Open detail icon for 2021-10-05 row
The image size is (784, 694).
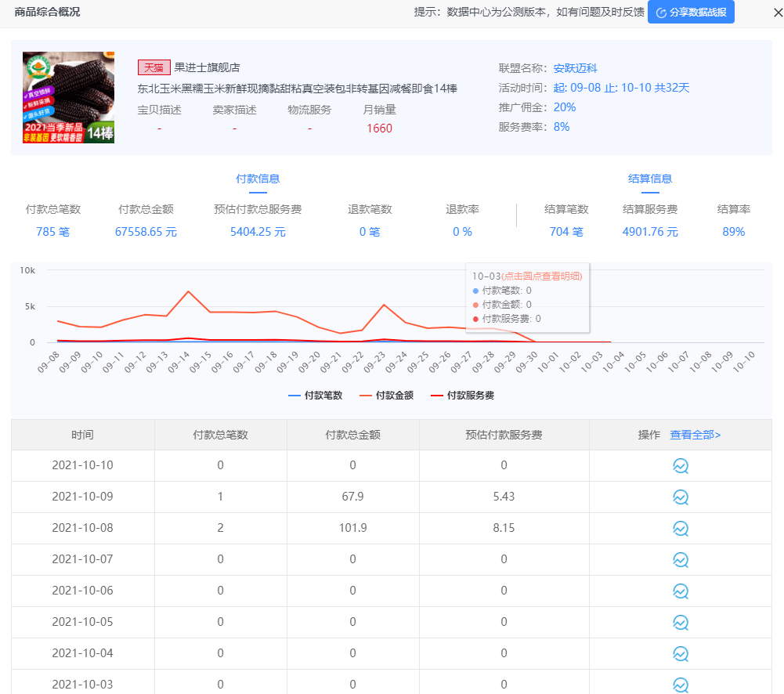pyautogui.click(x=681, y=623)
